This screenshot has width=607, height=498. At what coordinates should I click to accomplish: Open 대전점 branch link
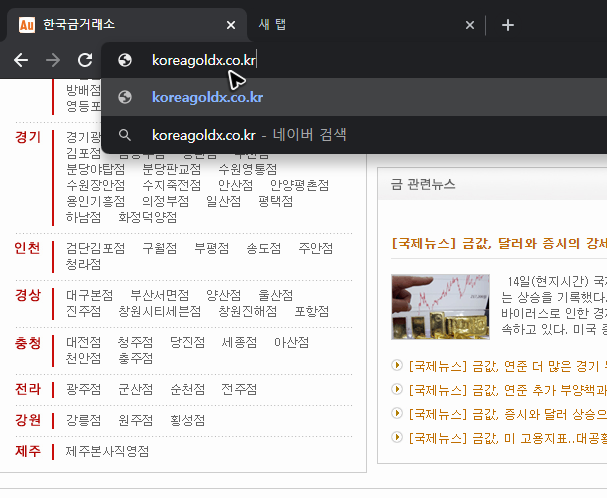[83, 342]
